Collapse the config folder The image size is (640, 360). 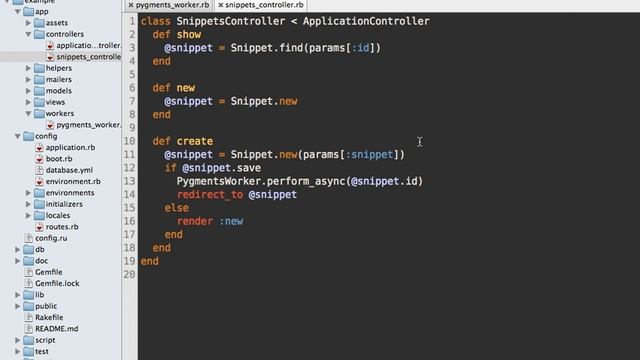click(18, 136)
